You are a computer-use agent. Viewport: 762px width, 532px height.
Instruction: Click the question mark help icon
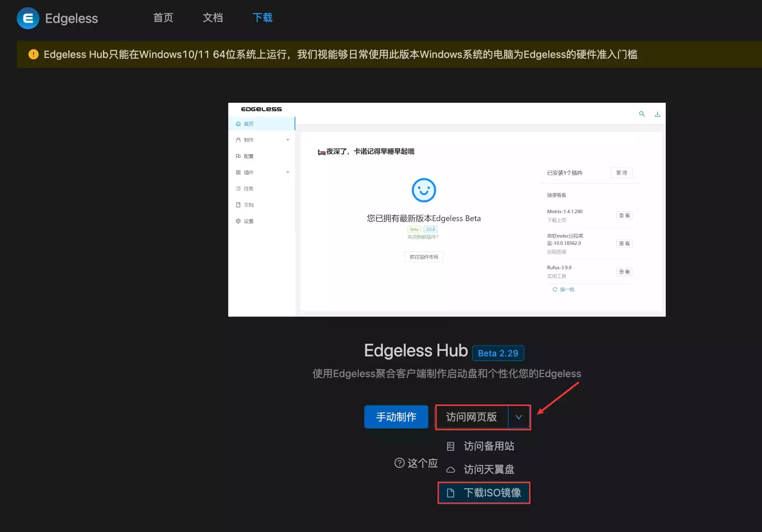(x=400, y=463)
